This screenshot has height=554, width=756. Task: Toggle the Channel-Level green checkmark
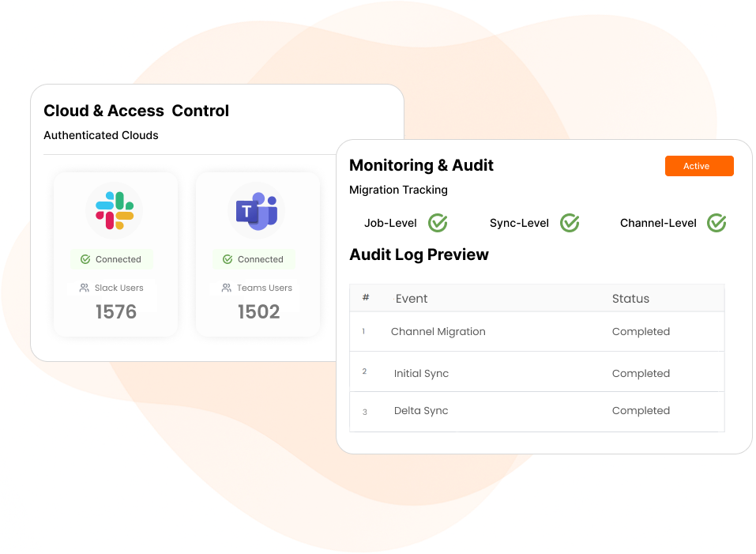[717, 223]
